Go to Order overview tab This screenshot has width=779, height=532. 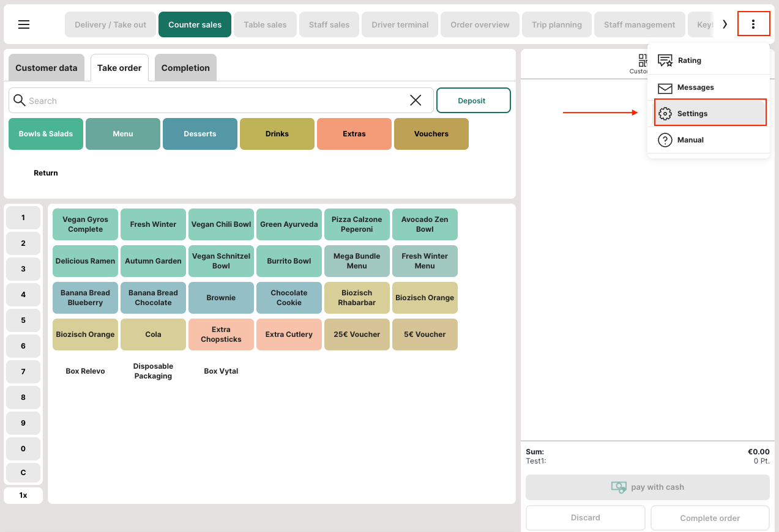(x=480, y=24)
